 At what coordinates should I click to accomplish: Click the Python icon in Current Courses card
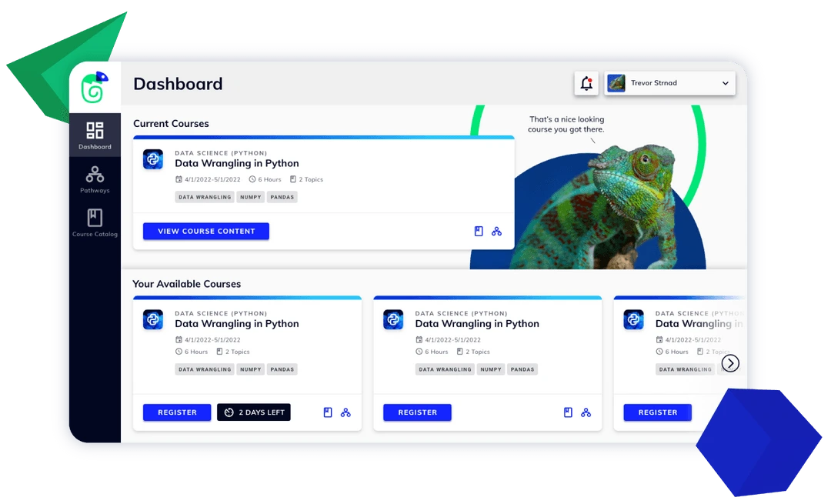click(153, 159)
